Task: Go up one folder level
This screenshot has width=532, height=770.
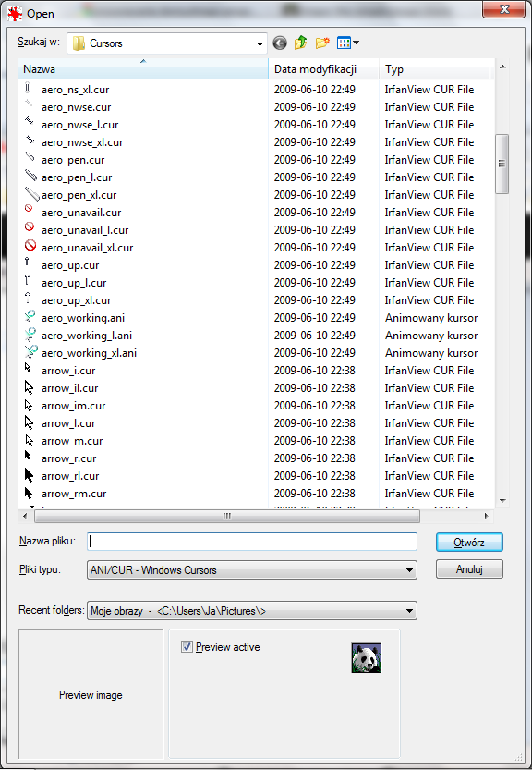Action: coord(300,43)
